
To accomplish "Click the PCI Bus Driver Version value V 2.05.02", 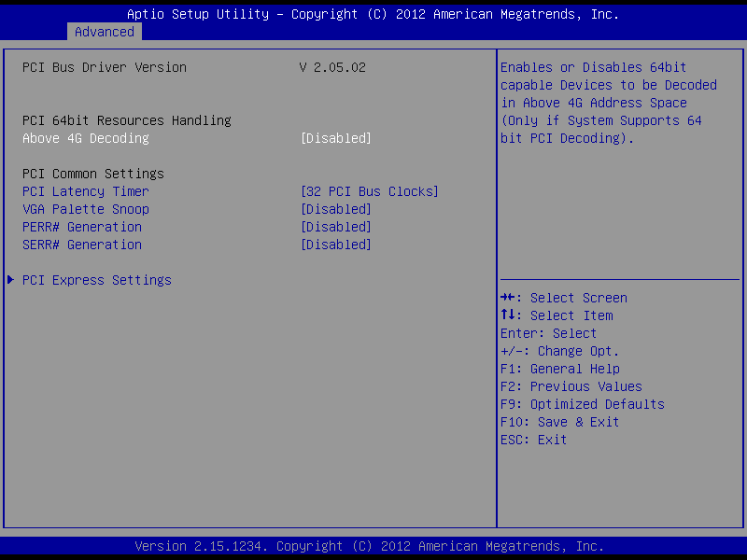I will [x=332, y=67].
